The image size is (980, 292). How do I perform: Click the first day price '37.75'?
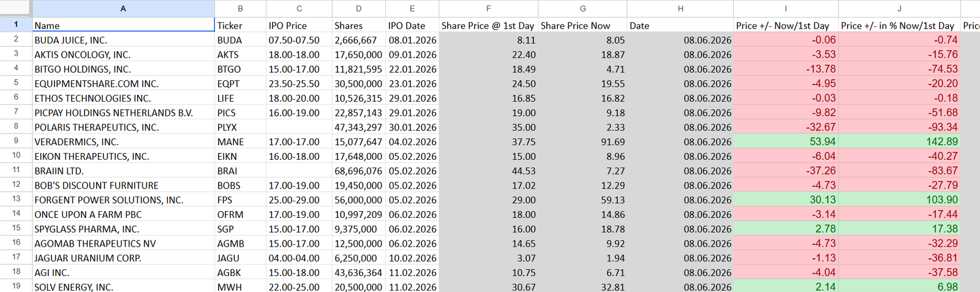(x=488, y=141)
